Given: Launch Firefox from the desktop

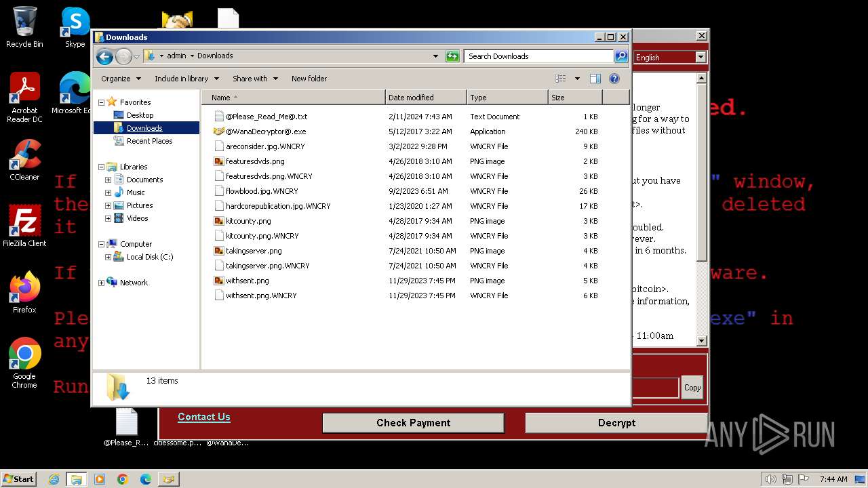Looking at the screenshot, I should click(24, 293).
